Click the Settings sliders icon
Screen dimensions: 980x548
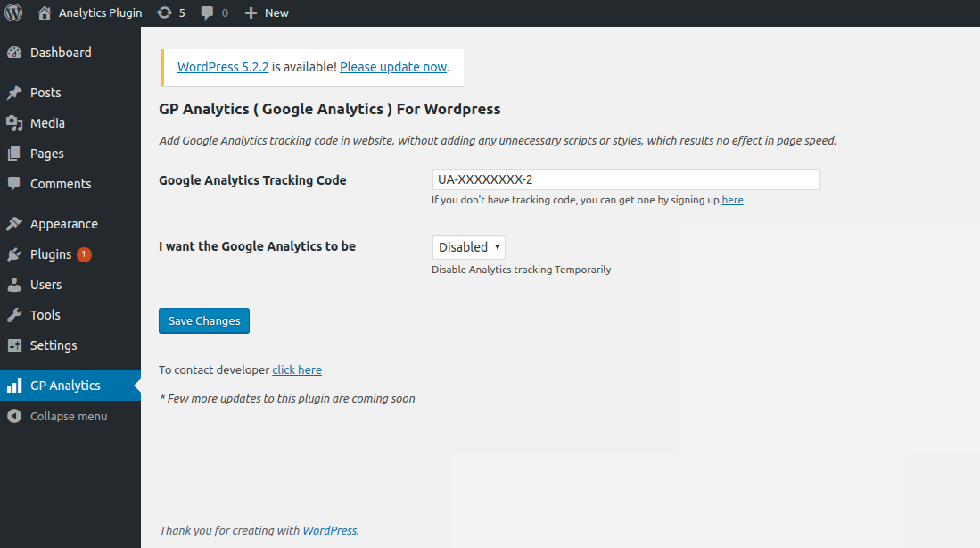click(x=14, y=345)
